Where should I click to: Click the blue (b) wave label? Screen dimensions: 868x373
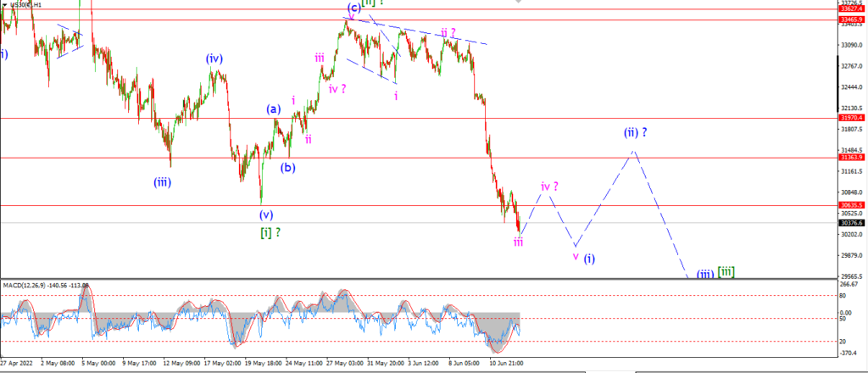[287, 167]
